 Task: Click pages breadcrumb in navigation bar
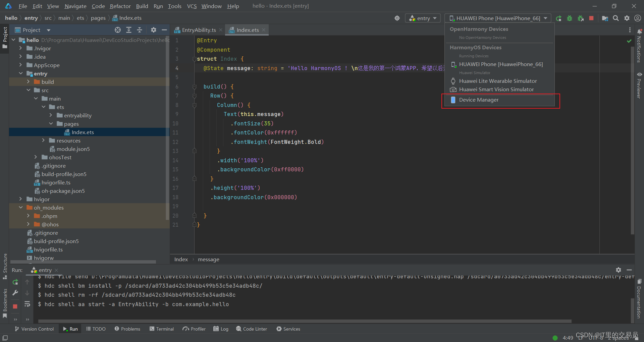tap(98, 18)
